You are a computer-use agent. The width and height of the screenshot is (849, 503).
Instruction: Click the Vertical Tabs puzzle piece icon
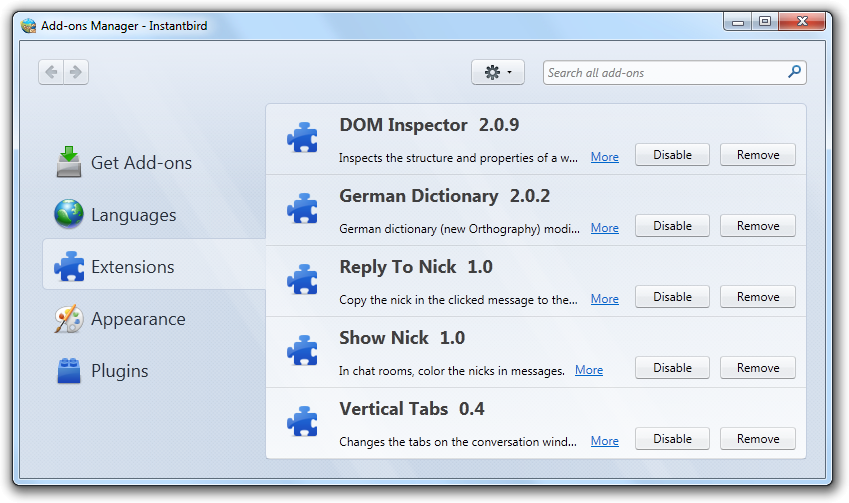(302, 423)
